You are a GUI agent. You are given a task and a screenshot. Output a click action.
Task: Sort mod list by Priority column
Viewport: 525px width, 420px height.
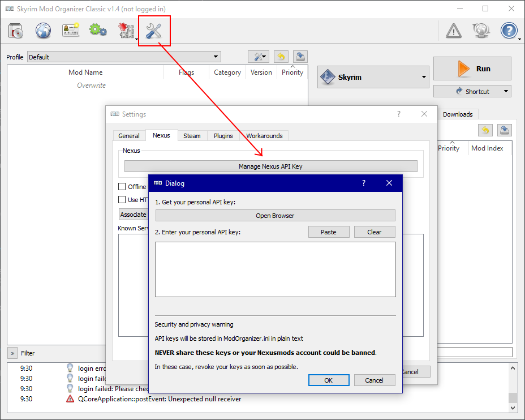[x=292, y=72]
